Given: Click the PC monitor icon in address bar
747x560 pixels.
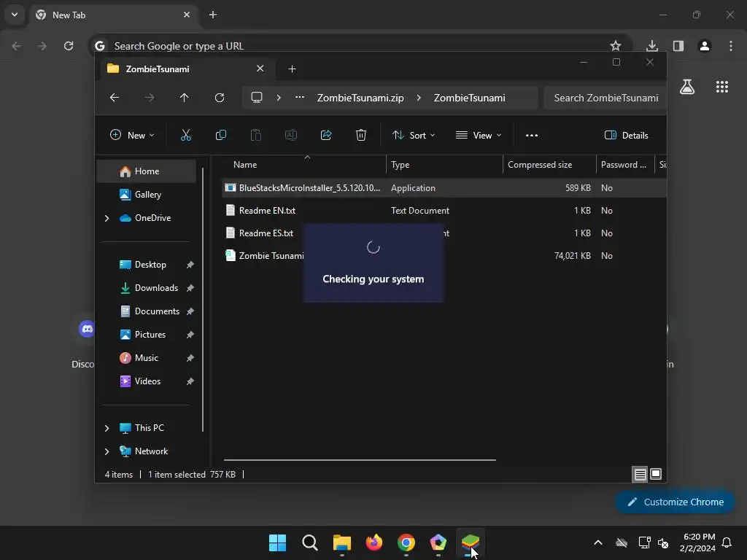Looking at the screenshot, I should coord(257,98).
